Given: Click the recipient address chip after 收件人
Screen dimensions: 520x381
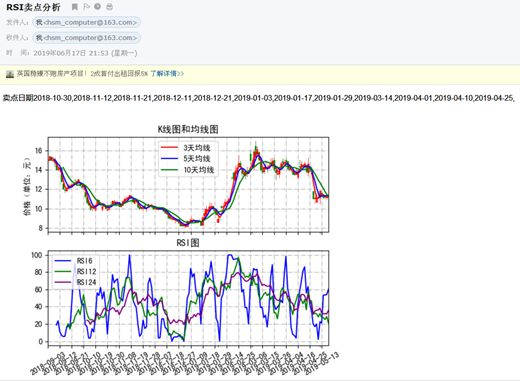Looking at the screenshot, I should pyautogui.click(x=86, y=38).
